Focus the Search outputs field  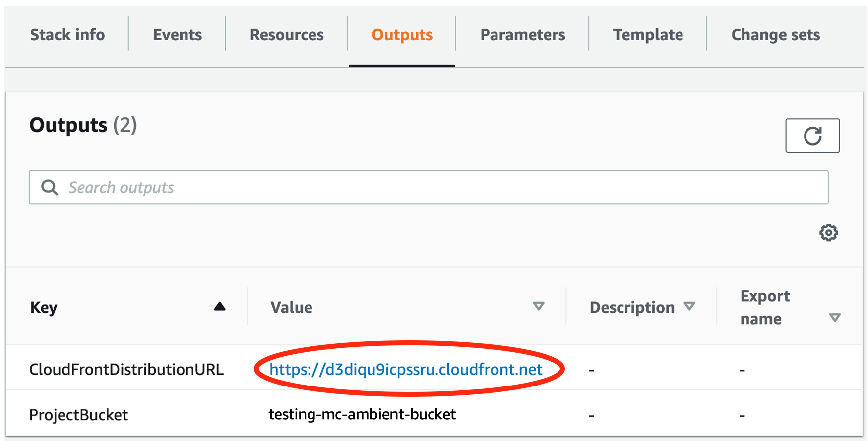(429, 187)
